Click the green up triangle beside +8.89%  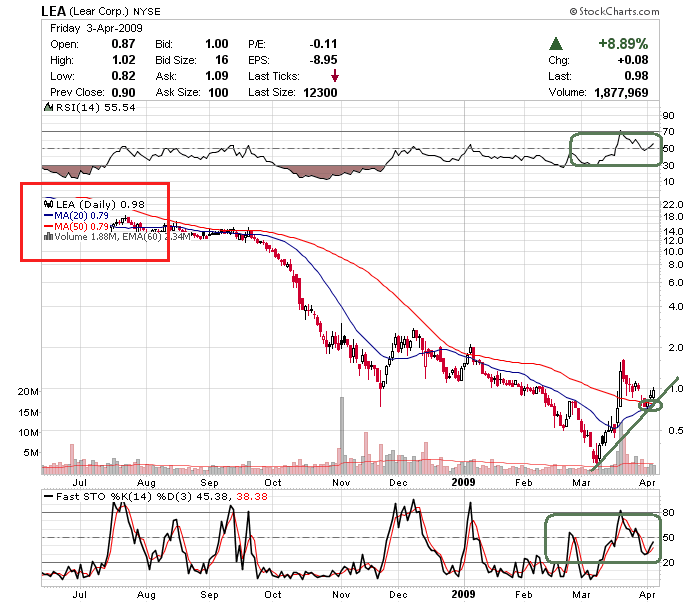click(x=554, y=44)
